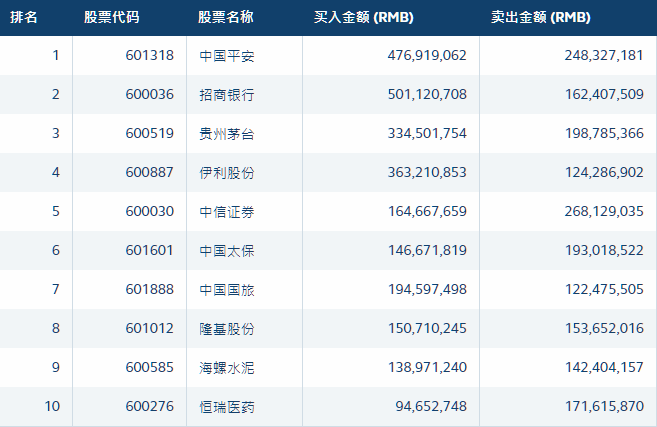
Task: Select stock name 中国太保
Action: coord(227,251)
